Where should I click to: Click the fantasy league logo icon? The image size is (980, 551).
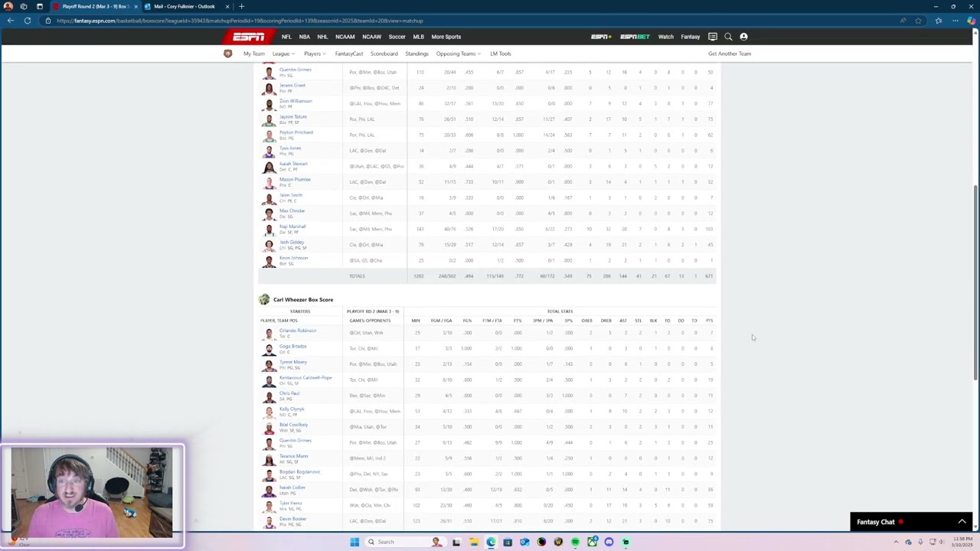click(x=227, y=54)
